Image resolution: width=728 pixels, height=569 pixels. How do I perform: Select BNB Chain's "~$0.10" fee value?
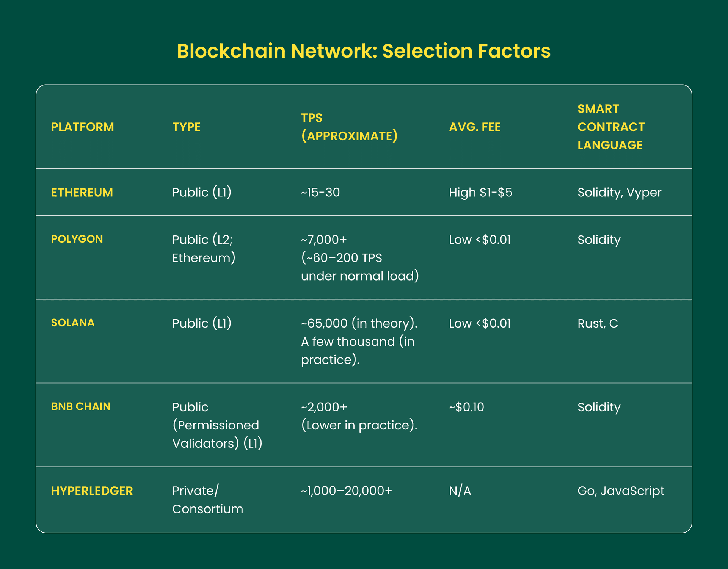point(466,407)
